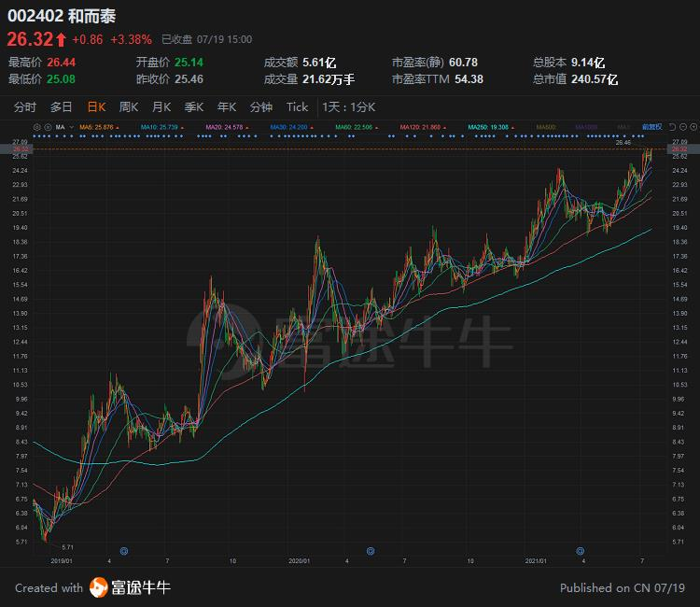Click the event marker icon near 2021/04
This screenshot has height=607, width=700.
tap(580, 551)
